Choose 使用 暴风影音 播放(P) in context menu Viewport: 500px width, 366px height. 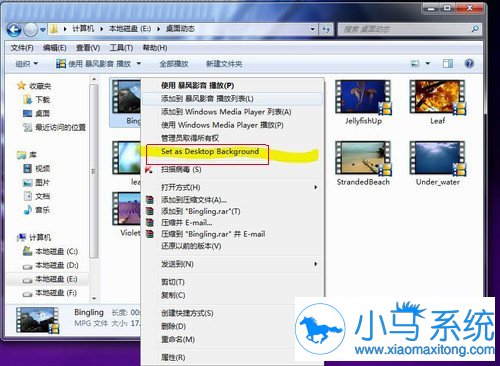(233, 85)
